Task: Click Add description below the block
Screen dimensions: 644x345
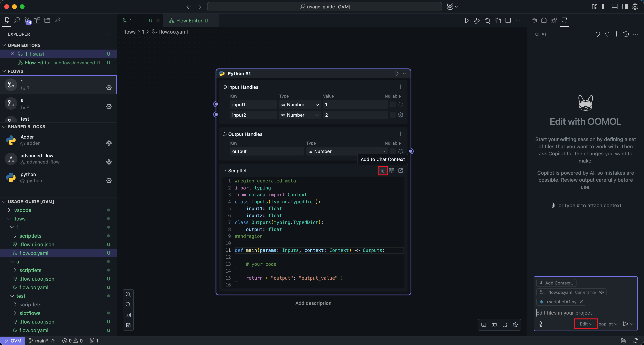Action: 313,303
